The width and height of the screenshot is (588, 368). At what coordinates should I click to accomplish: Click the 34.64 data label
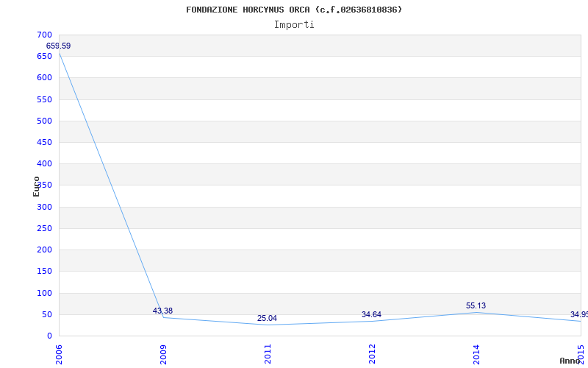tap(371, 315)
